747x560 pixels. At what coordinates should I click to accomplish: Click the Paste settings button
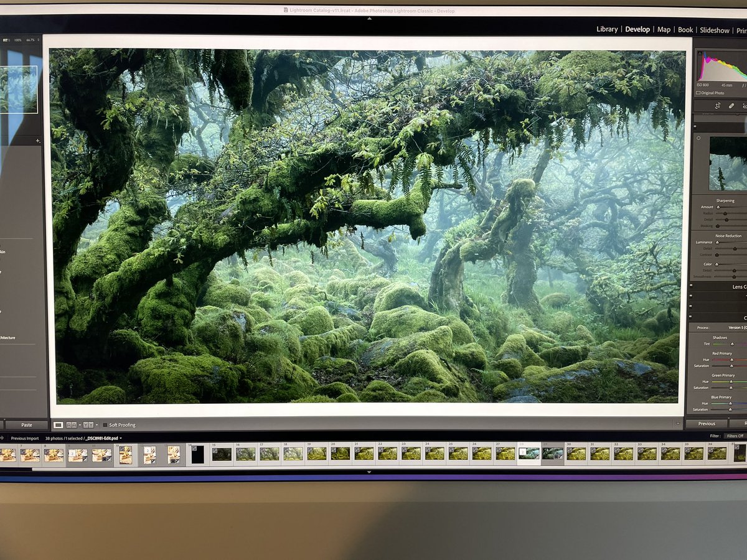[x=26, y=425]
